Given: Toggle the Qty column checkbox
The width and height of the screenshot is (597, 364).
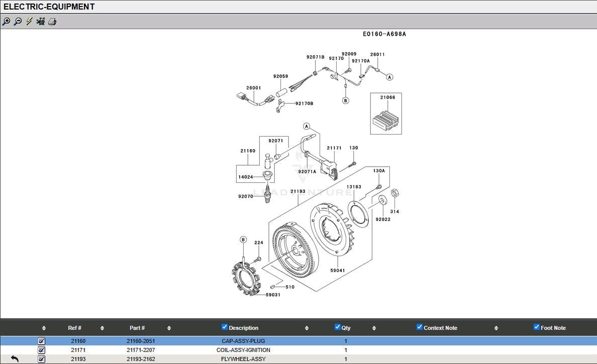Looking at the screenshot, I should point(338,327).
